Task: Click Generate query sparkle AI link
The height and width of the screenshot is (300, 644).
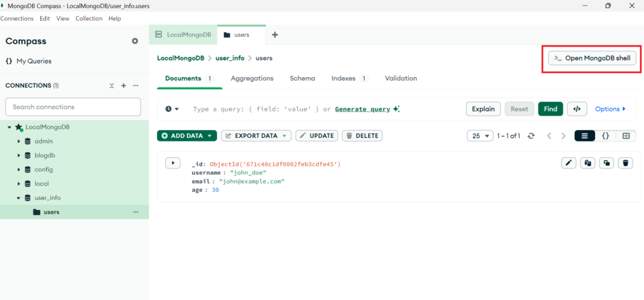Action: 367,109
